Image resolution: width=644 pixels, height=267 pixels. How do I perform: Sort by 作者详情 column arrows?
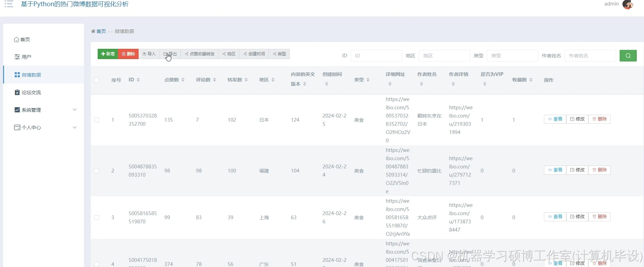click(x=453, y=84)
